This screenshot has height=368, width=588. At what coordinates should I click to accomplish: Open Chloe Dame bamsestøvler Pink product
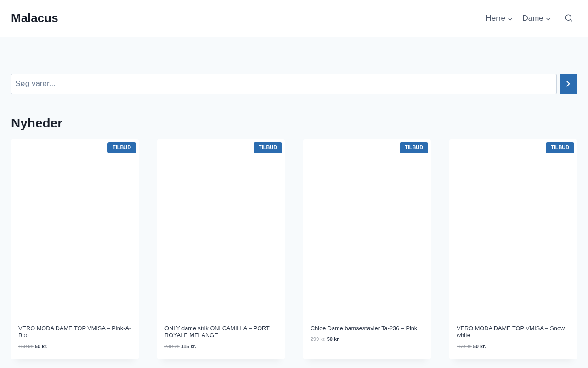364,328
